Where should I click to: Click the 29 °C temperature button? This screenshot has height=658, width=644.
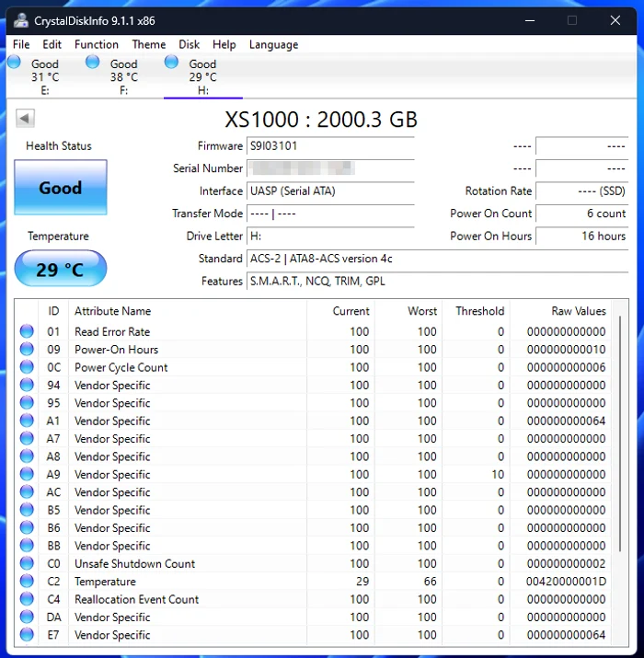[61, 269]
